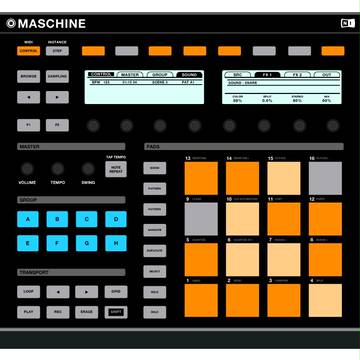Tap pad 5
360x360 pixels.
[x=201, y=260]
